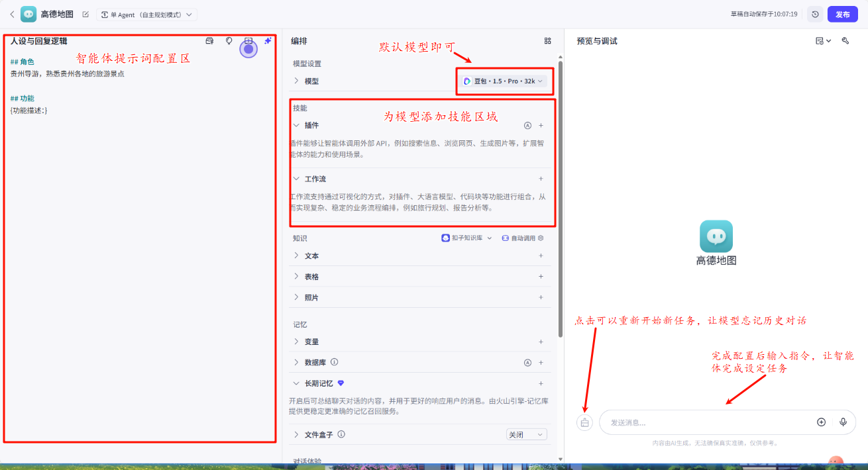Click the plus attachment icon in the message box
The image size is (868, 470).
click(x=821, y=422)
